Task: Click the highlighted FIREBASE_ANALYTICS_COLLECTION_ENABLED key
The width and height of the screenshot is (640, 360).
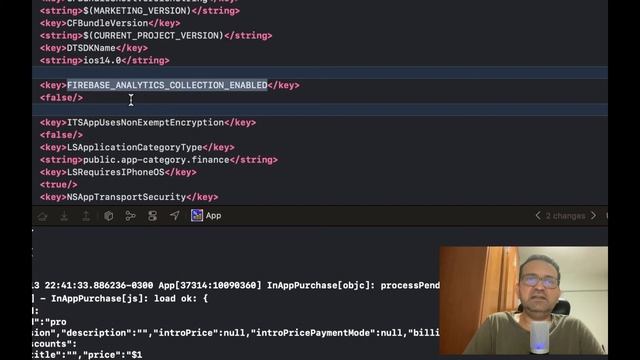Action: [167, 85]
